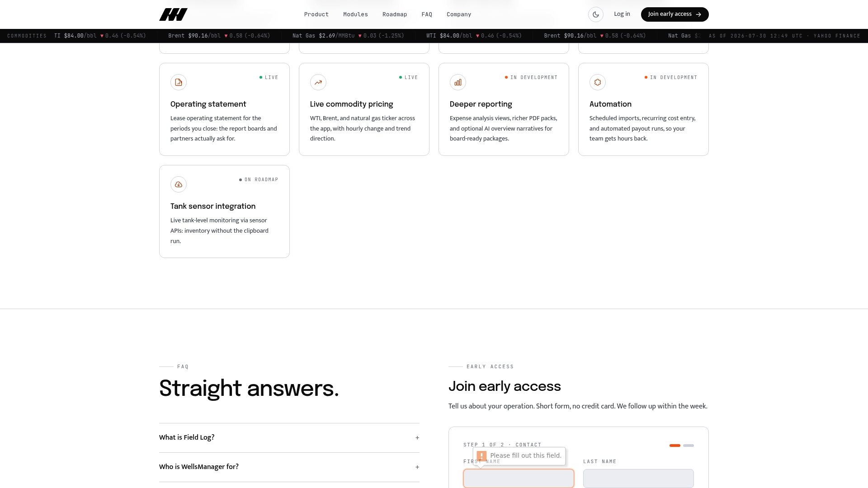Click the WellsManager logo icon
Screen dimensions: 868x488
tap(173, 14)
